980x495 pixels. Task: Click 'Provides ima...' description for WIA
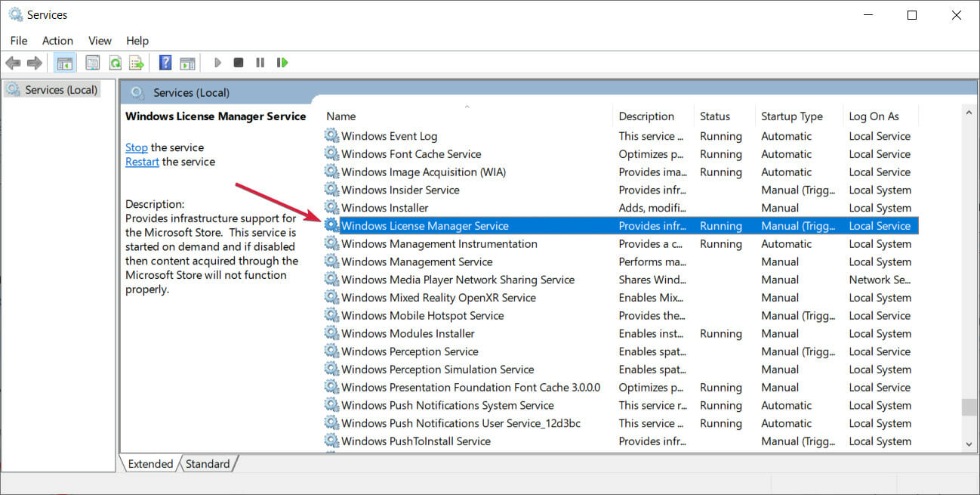(x=652, y=172)
